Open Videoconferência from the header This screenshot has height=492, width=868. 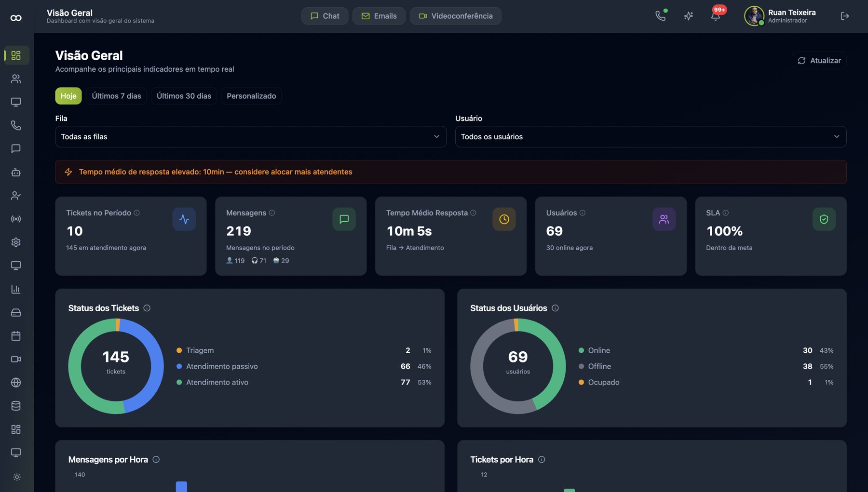(x=456, y=16)
